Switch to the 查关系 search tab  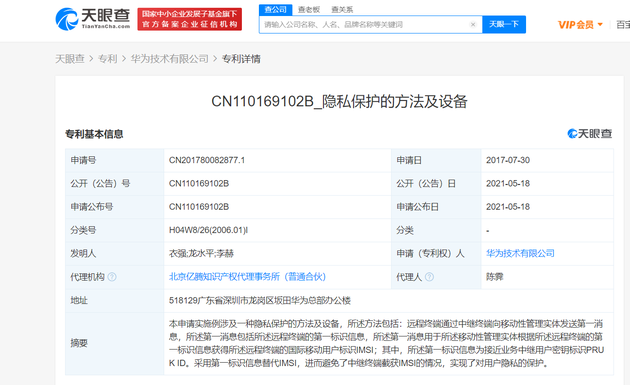[x=342, y=10]
